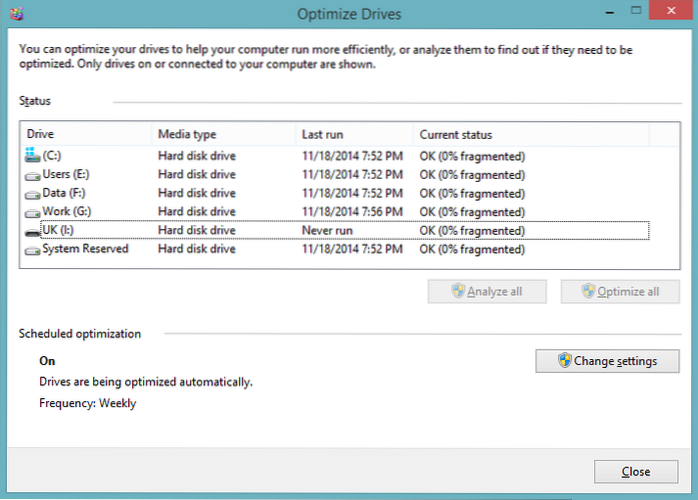This screenshot has height=500, width=698.
Task: Sort the list by the Last run column header
Action: 354,134
